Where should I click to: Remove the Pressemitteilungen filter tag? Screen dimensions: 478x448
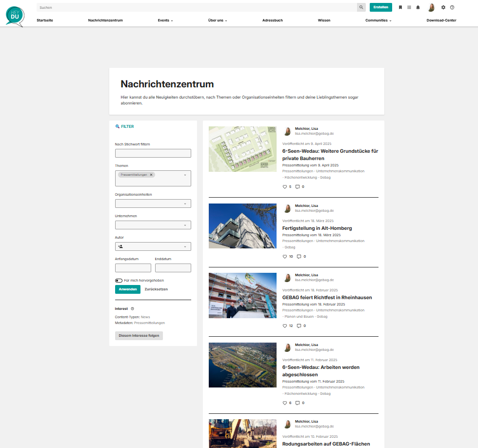(151, 175)
